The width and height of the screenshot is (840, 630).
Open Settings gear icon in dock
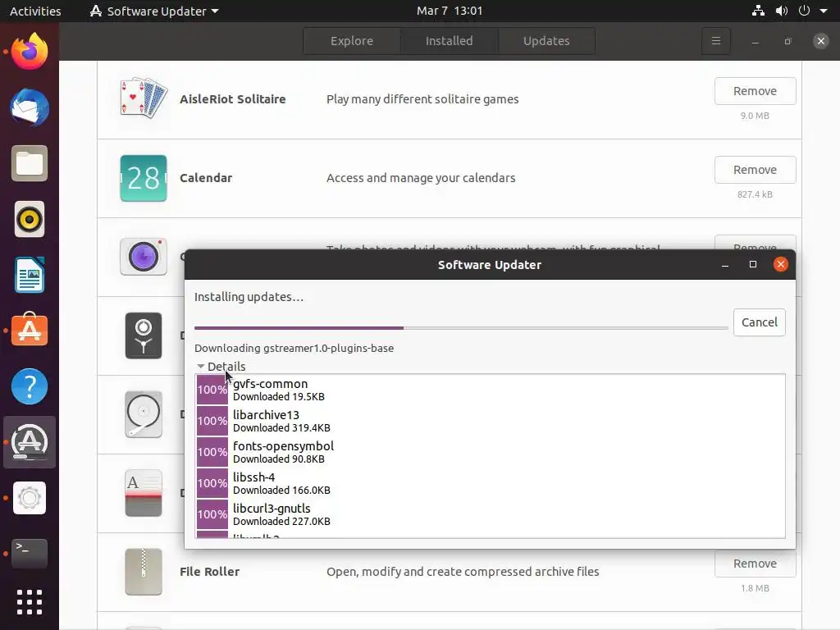pyautogui.click(x=30, y=498)
